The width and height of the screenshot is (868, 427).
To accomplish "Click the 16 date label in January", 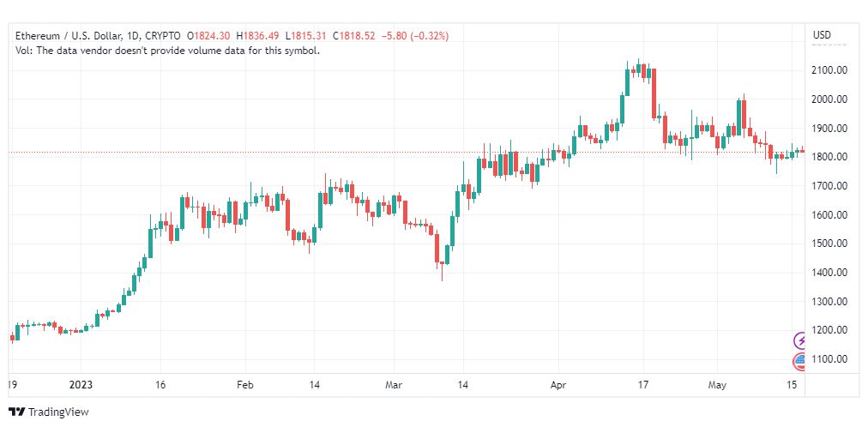I will point(160,385).
